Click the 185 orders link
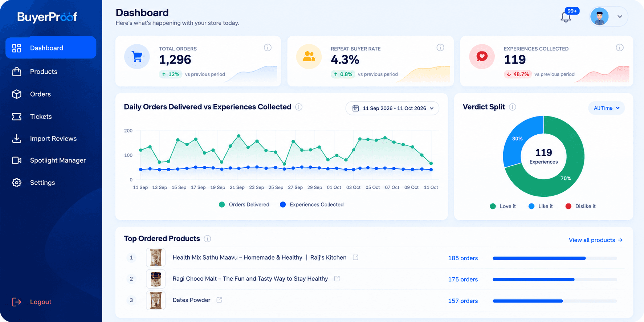Image resolution: width=644 pixels, height=322 pixels. 463,258
